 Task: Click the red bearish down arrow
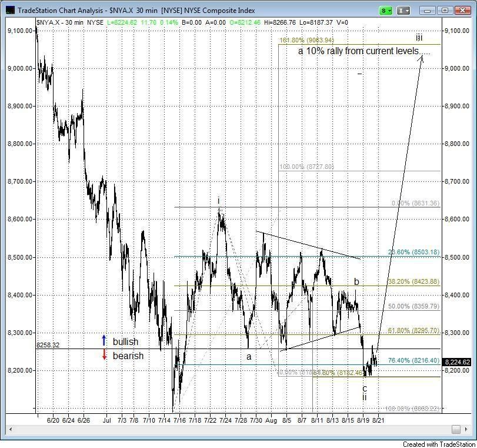point(104,355)
